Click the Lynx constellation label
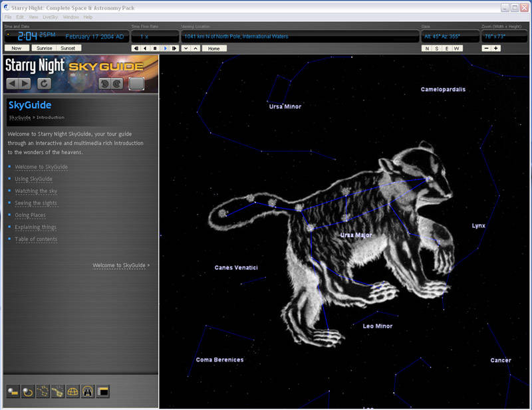Viewport: 532px width, 410px height. (478, 225)
